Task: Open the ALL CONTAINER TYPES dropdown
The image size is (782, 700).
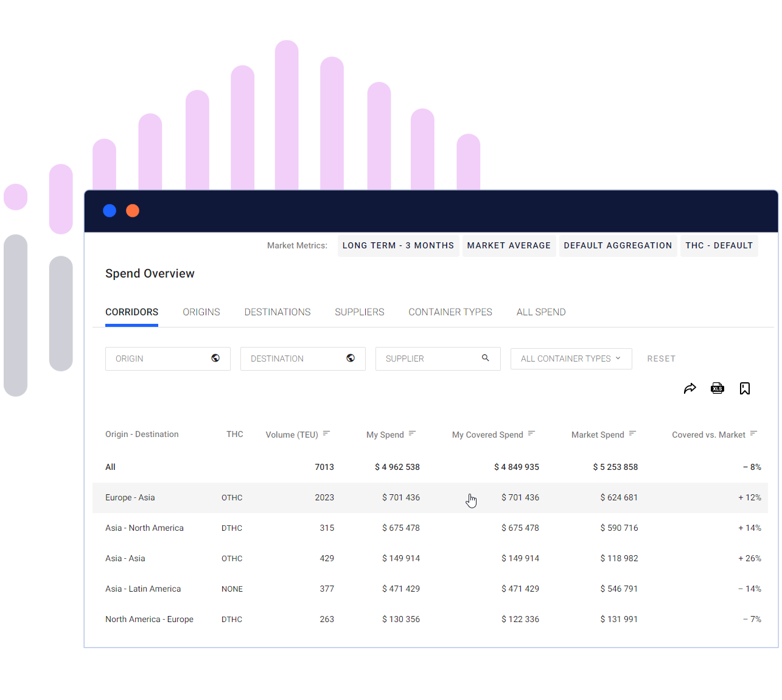Action: pos(570,359)
